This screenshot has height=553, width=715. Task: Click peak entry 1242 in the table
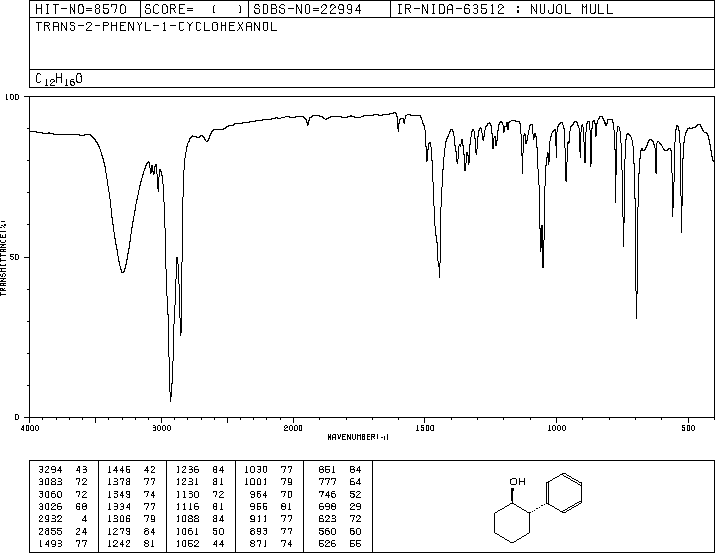119,543
